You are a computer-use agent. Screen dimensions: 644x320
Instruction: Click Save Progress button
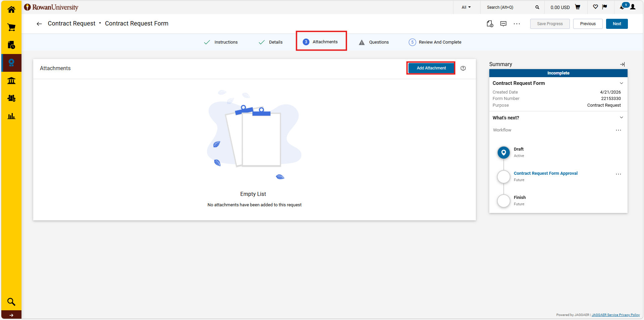550,24
